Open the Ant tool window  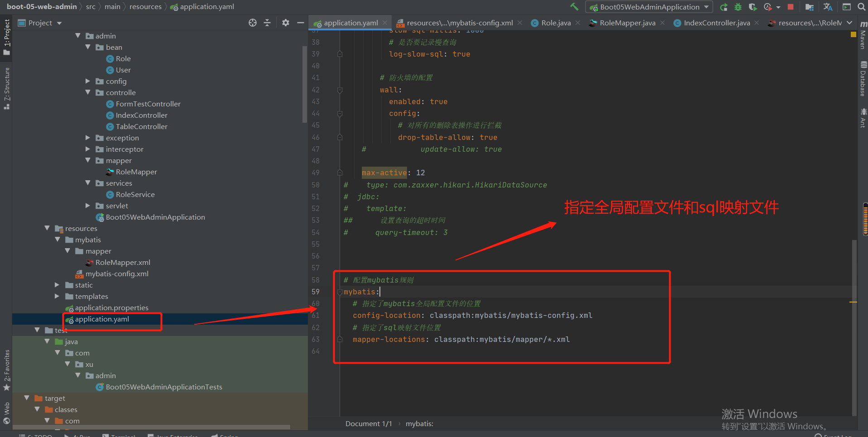[x=863, y=118]
